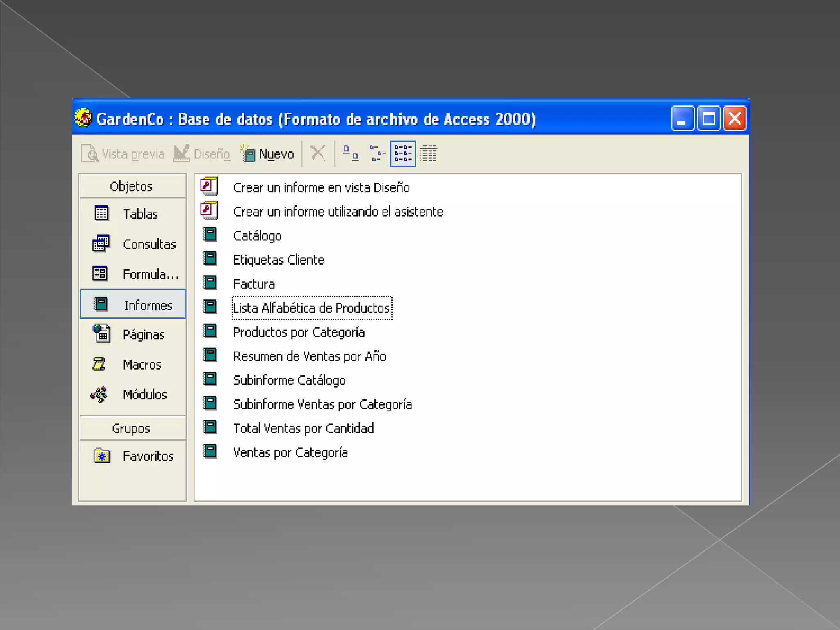Select 'Subinforme Ventas por Categoría' report
This screenshot has height=630, width=840.
[322, 404]
